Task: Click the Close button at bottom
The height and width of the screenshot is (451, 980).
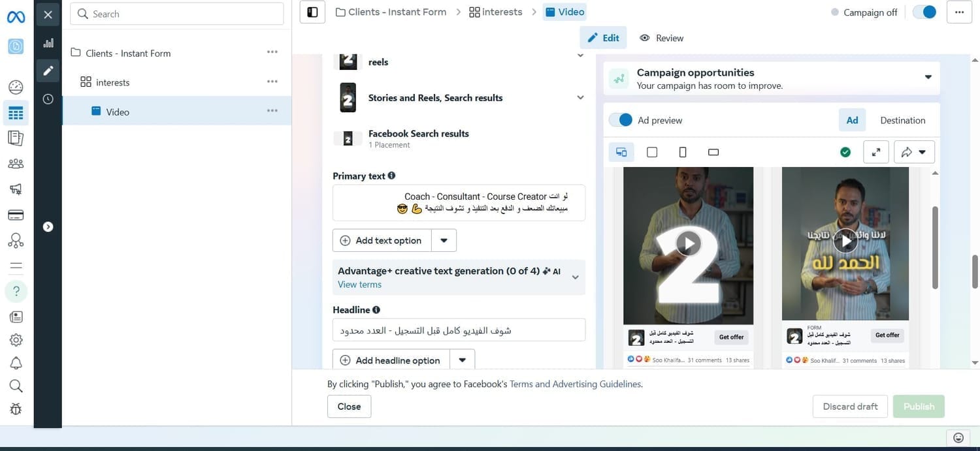Action: point(349,406)
